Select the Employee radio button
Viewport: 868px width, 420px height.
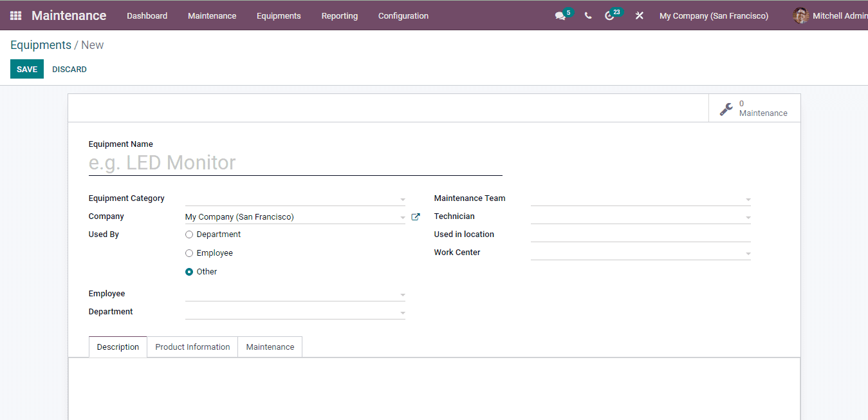pyautogui.click(x=189, y=253)
